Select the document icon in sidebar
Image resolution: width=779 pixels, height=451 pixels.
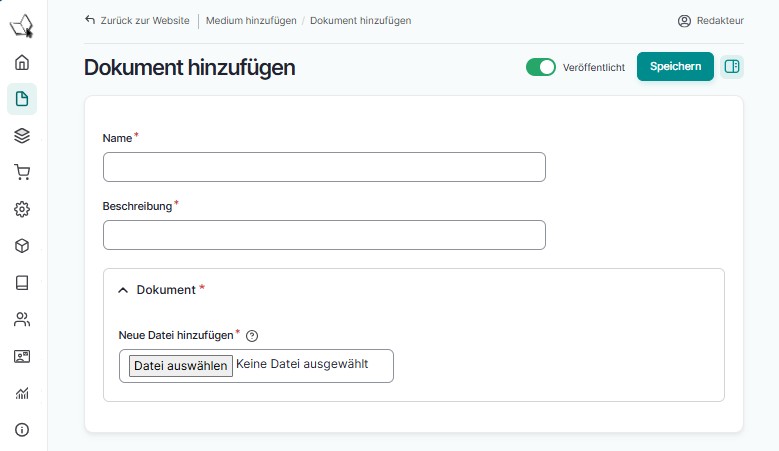(x=22, y=99)
